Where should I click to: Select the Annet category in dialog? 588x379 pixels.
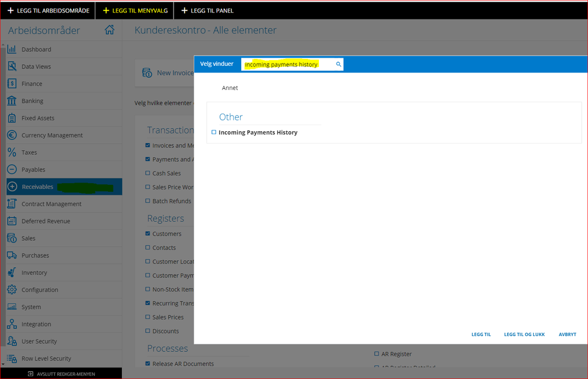pos(230,88)
